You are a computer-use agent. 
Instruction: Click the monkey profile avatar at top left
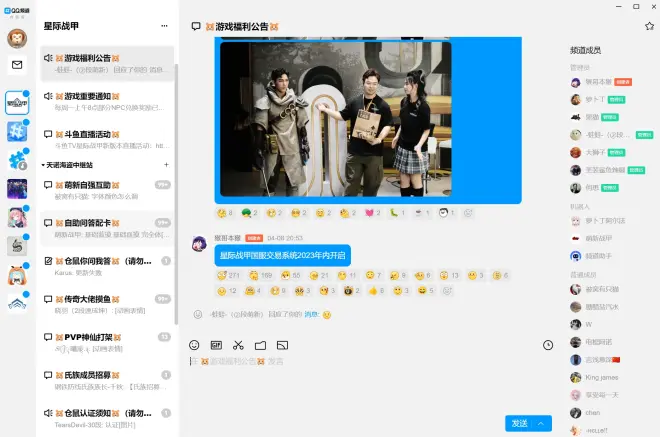tap(17, 38)
